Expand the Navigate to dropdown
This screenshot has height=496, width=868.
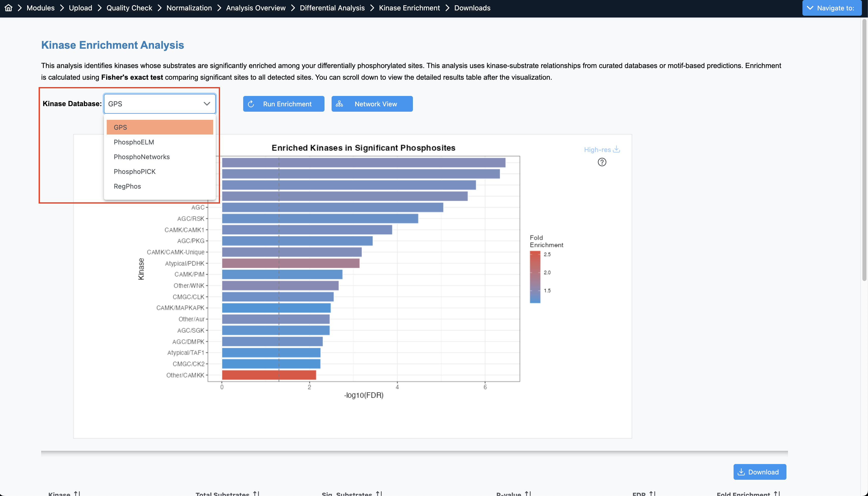click(831, 8)
